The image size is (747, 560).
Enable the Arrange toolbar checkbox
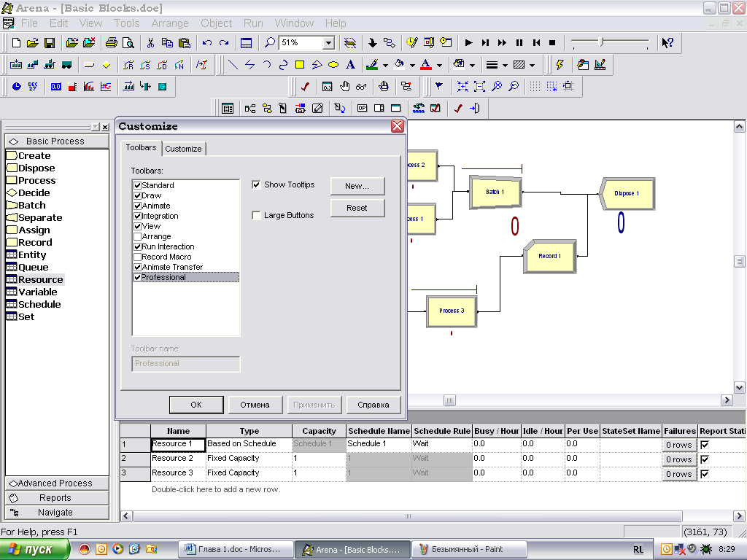click(138, 237)
